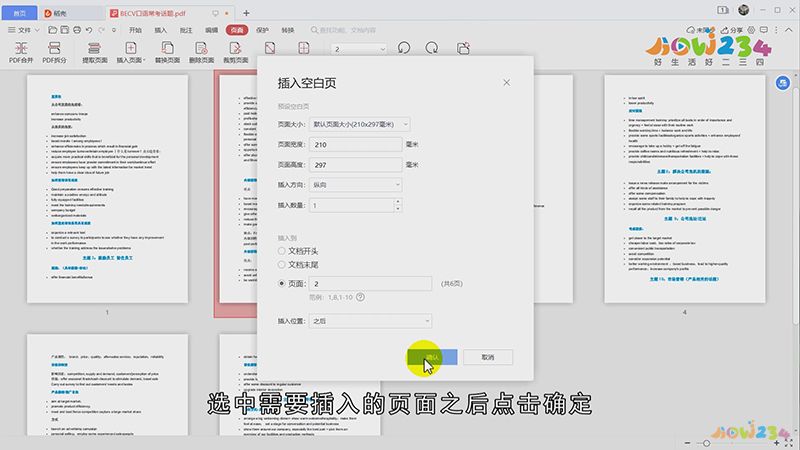Close the 插入空白页 dialog
Screen dimensions: 800x450
click(x=506, y=83)
